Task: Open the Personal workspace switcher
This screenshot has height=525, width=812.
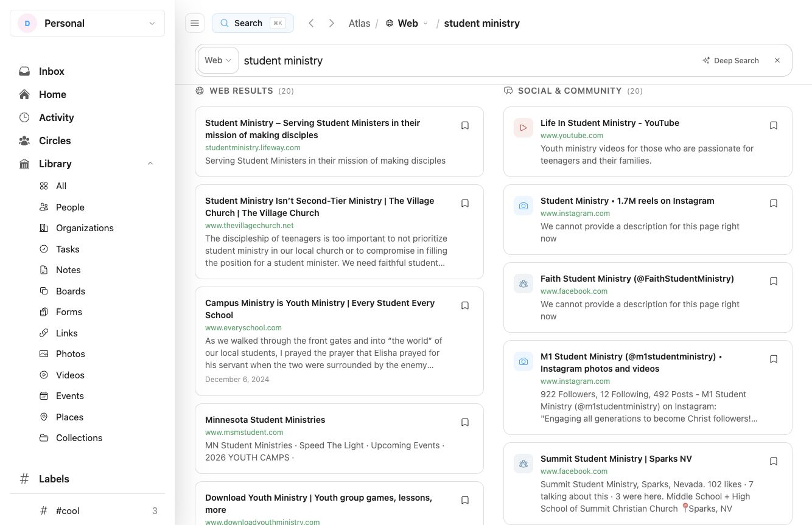Action: (x=87, y=23)
